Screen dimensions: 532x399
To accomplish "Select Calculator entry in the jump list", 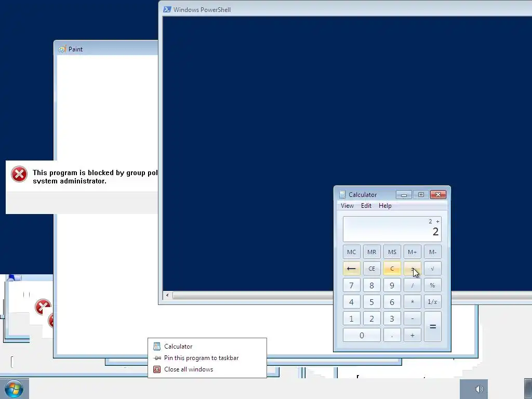I will (x=207, y=347).
